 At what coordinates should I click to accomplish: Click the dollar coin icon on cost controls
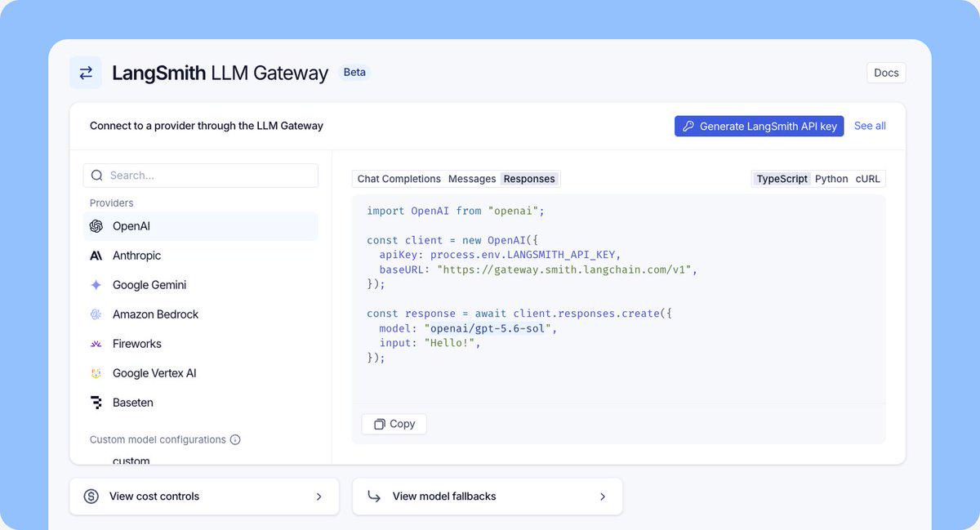point(91,497)
